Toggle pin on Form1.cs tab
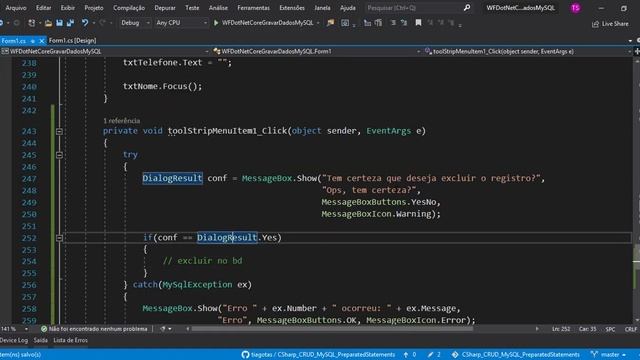The width and height of the screenshot is (640, 360). click(x=33, y=41)
